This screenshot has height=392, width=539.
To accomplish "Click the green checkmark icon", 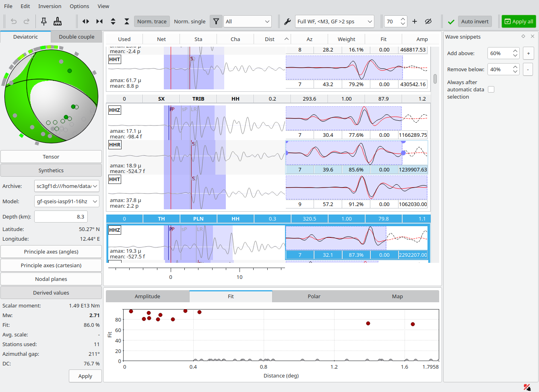I will point(451,22).
